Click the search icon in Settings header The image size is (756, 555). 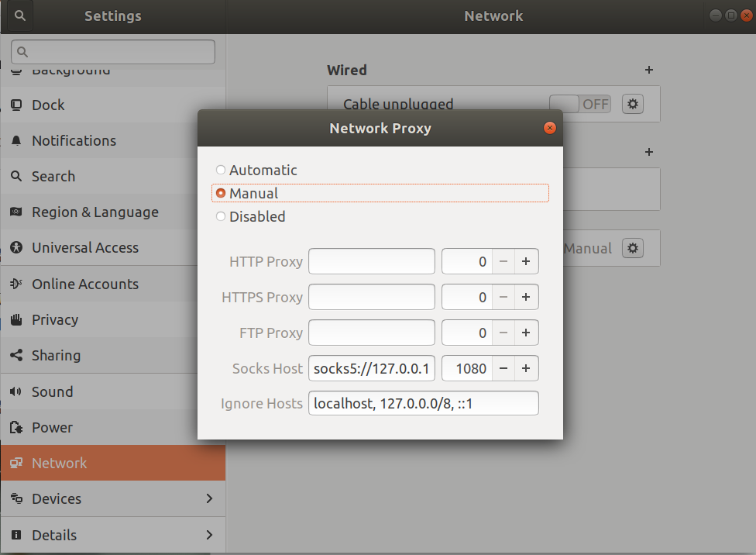pos(21,16)
